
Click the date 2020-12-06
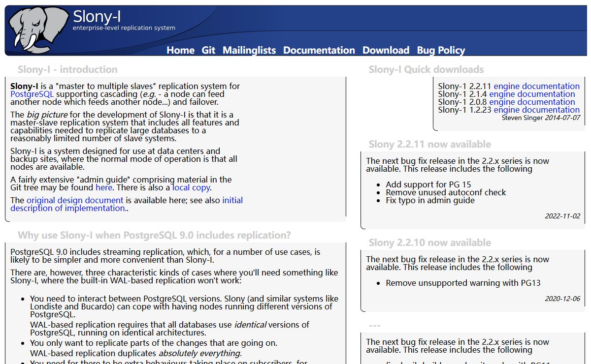562,299
